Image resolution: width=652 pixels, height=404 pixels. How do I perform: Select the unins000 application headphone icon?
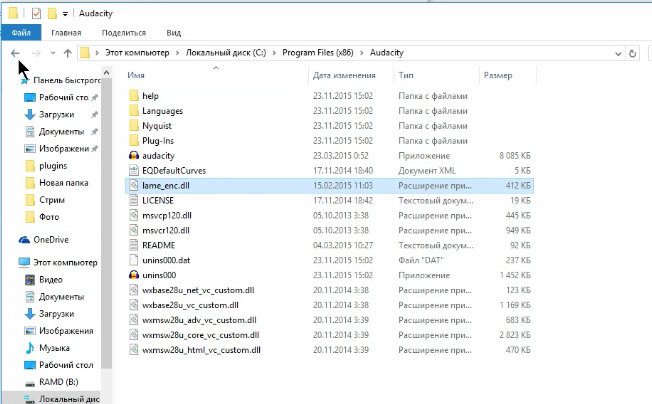[x=133, y=275]
